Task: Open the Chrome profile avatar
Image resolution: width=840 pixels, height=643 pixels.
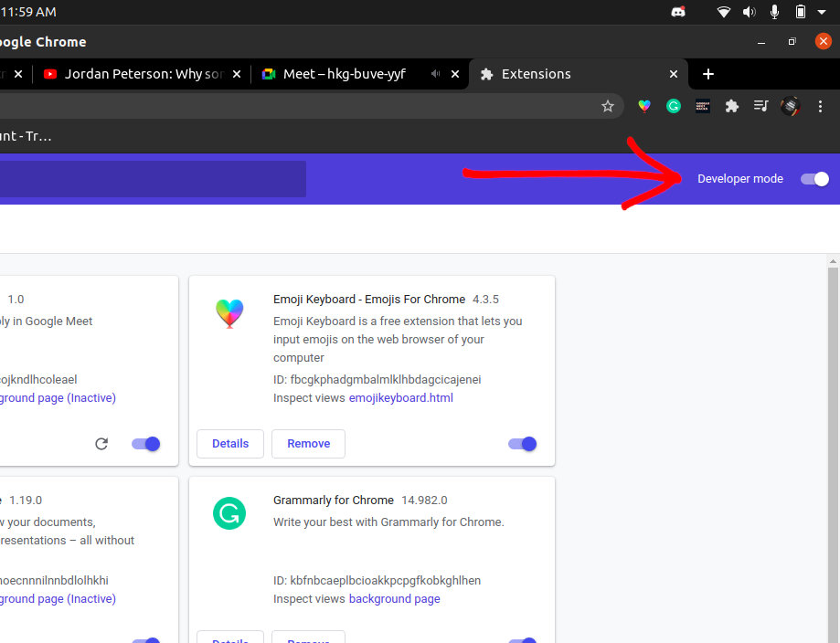Action: click(x=790, y=106)
